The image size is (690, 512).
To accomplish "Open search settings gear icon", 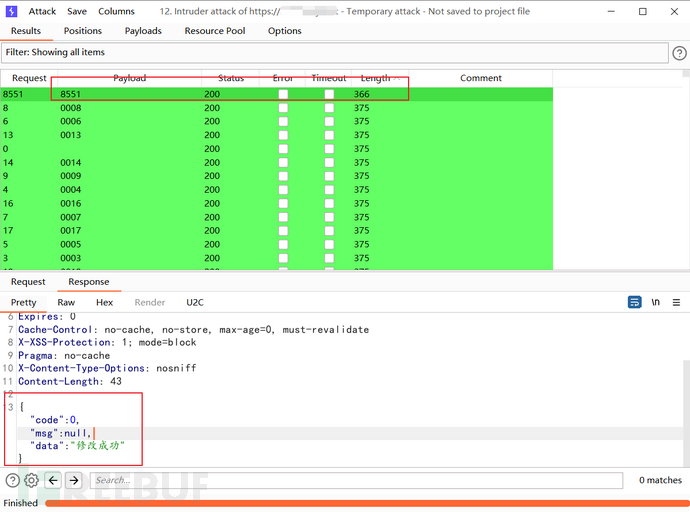I will click(32, 480).
